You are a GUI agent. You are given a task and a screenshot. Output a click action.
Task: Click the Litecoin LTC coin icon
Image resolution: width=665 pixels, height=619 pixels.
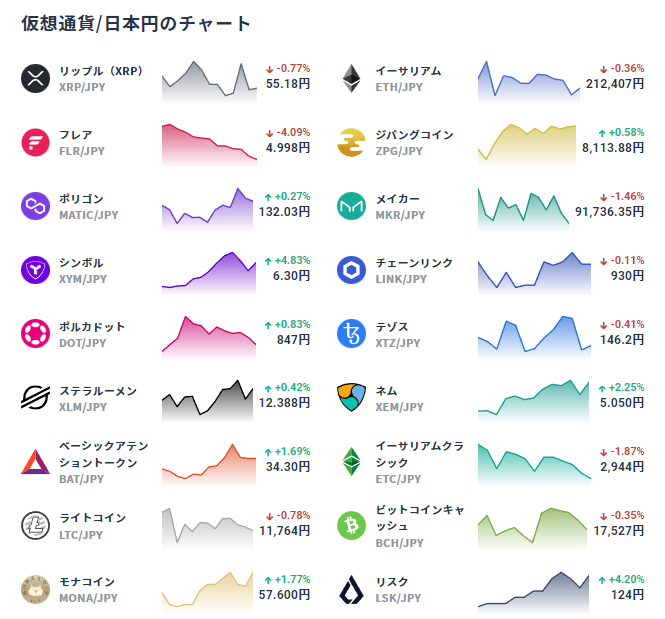point(35,526)
